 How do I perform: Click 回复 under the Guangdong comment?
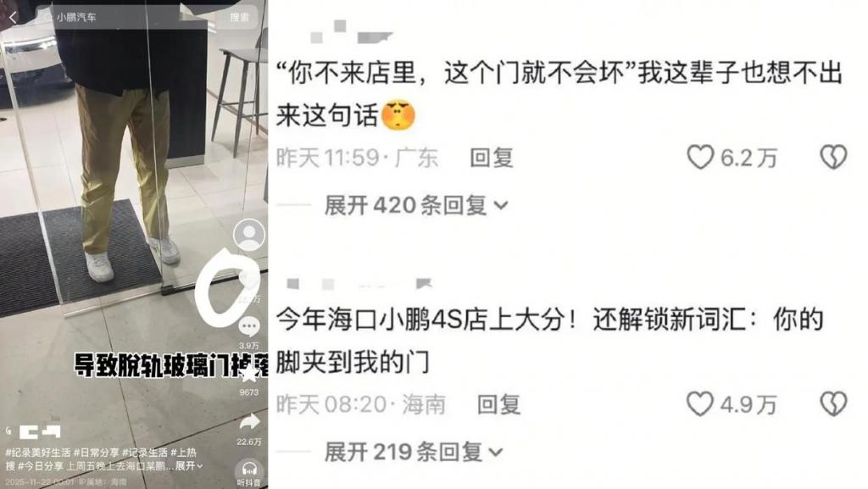point(492,158)
